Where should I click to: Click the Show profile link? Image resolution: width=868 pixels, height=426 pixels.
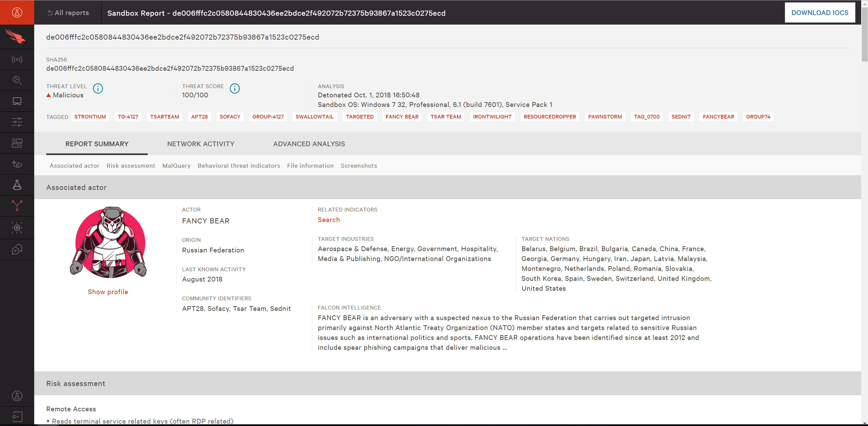click(x=108, y=292)
